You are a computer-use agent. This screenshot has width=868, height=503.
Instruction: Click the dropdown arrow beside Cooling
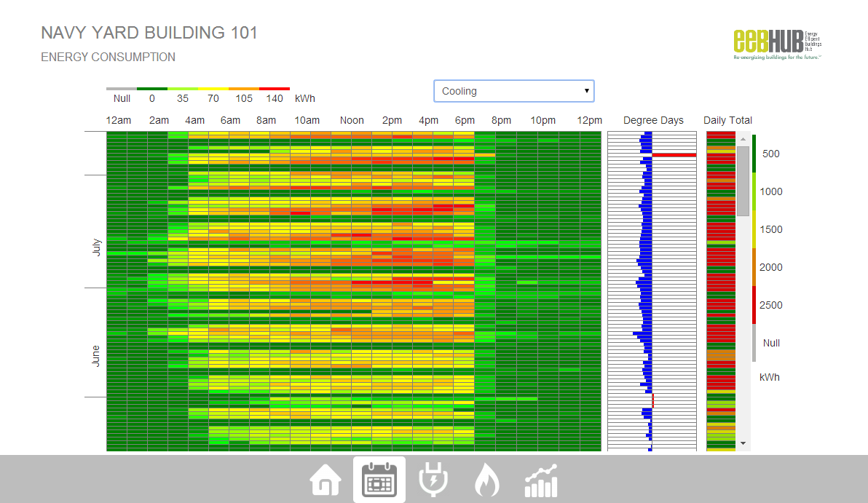[x=586, y=91]
